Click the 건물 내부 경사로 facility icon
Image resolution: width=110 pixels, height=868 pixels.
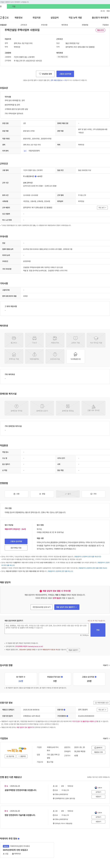click(93, 408)
